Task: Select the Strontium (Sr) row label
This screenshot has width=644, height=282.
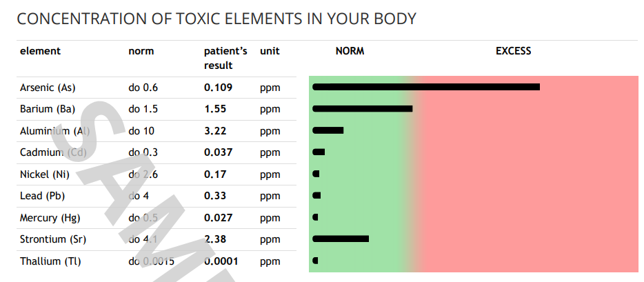Action: 53,239
